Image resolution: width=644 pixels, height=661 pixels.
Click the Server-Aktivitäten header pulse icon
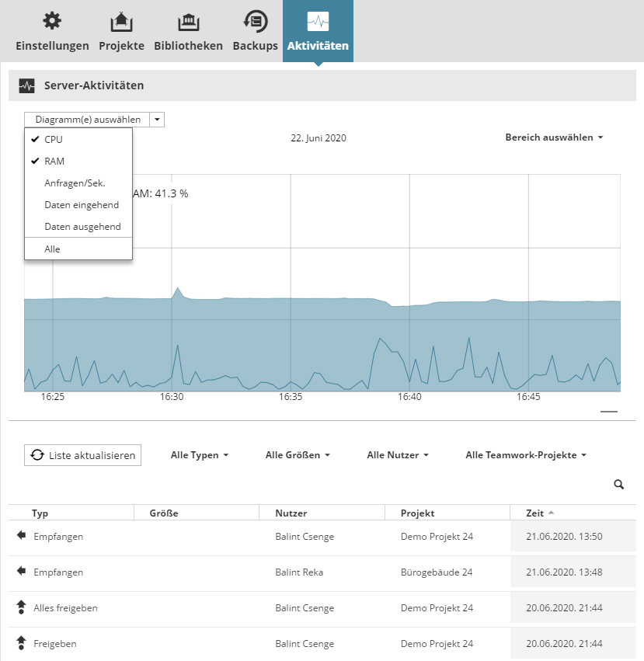point(27,85)
